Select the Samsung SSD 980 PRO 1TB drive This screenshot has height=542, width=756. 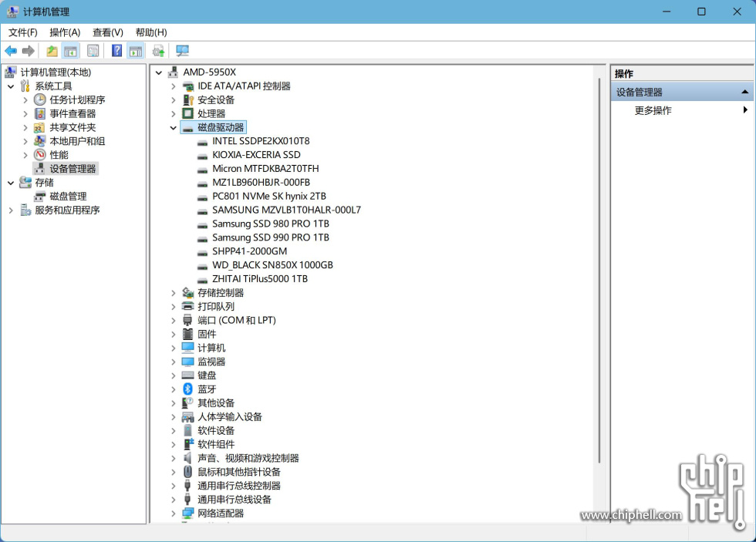271,224
